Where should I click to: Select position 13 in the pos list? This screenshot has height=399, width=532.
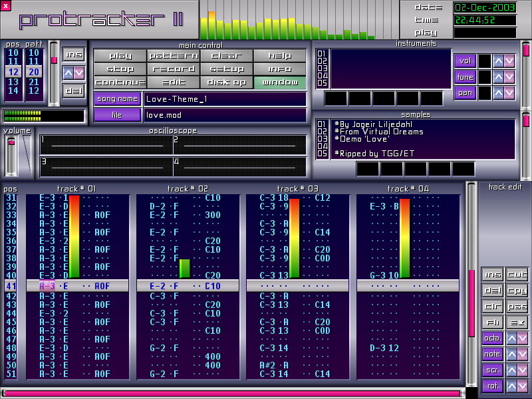(13, 82)
